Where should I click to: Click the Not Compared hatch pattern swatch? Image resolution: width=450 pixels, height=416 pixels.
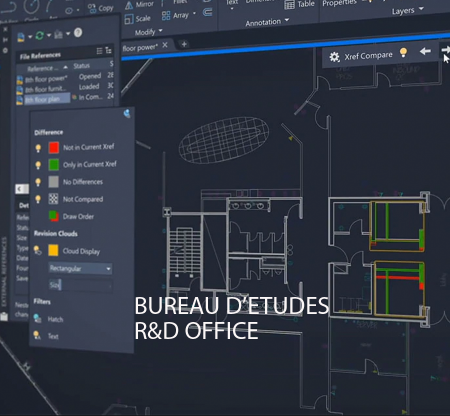coord(53,199)
